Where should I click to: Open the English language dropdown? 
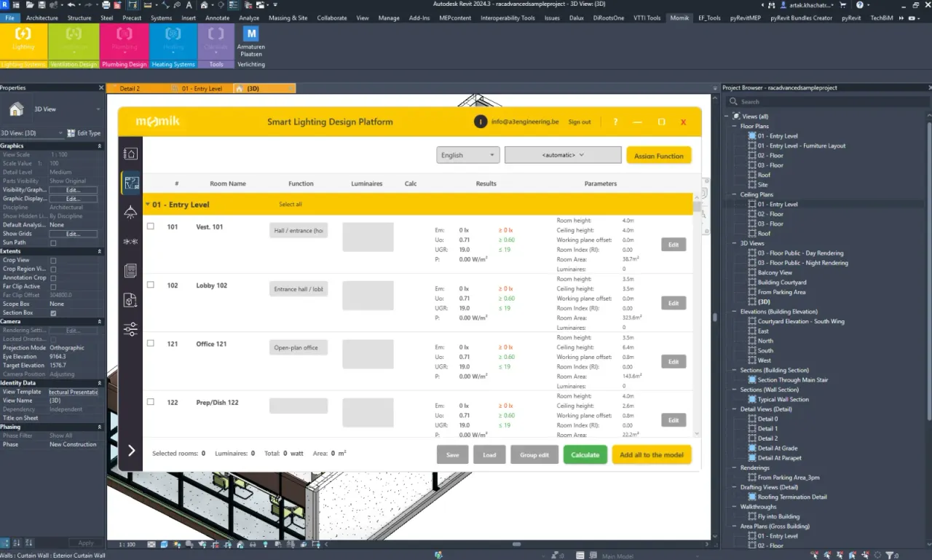coord(468,155)
